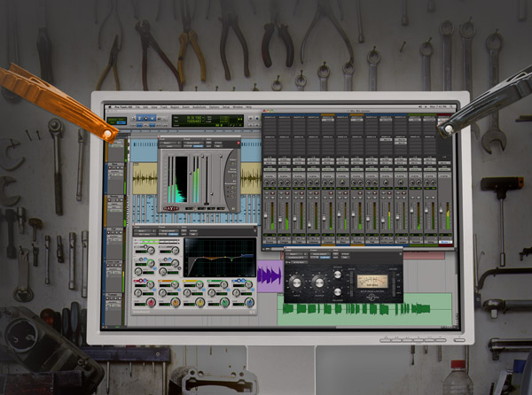The width and height of the screenshot is (532, 395).
Task: Open the Maxim plug-in preset dropdown
Action: click(193, 143)
